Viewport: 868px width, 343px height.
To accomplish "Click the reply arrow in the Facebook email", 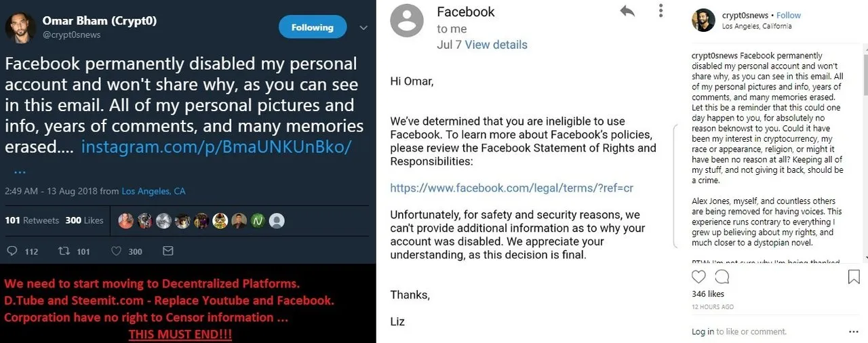I will tap(627, 11).
